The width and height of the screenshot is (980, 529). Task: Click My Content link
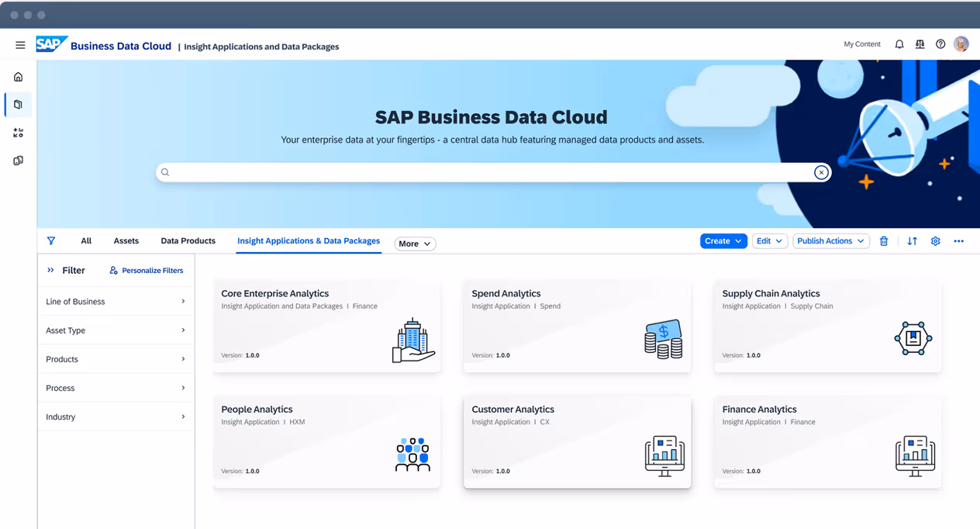coord(862,44)
